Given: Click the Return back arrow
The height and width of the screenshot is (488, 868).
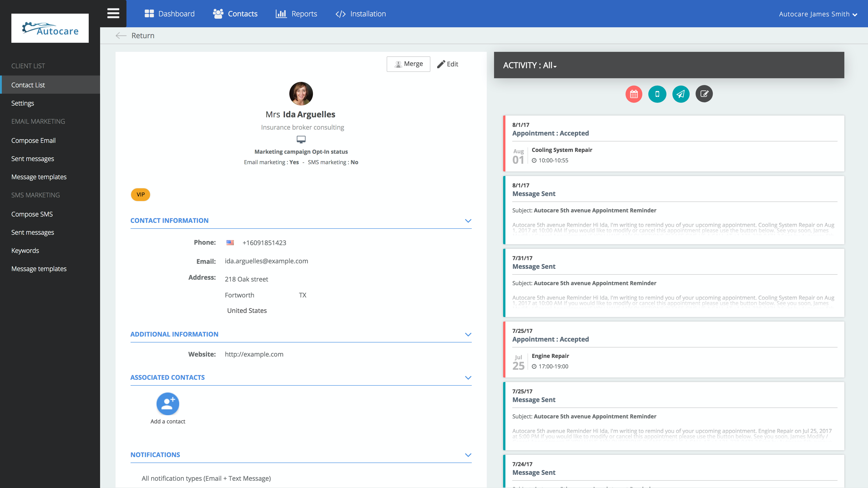Looking at the screenshot, I should [x=121, y=36].
